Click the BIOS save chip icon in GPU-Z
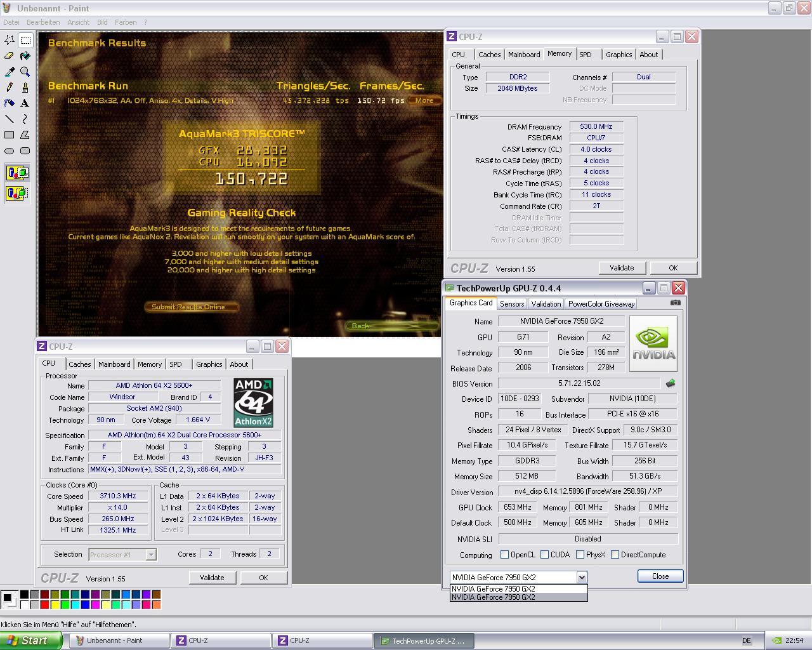The width and height of the screenshot is (812, 650). pyautogui.click(x=671, y=383)
